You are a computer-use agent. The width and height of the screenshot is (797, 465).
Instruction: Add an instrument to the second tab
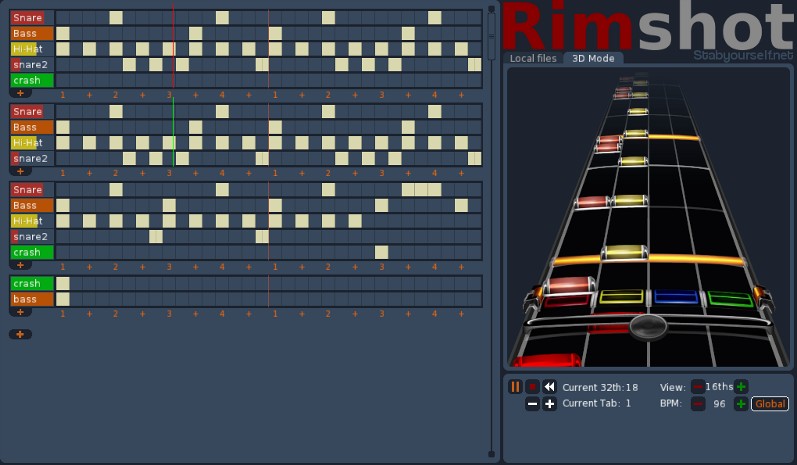click(20, 171)
